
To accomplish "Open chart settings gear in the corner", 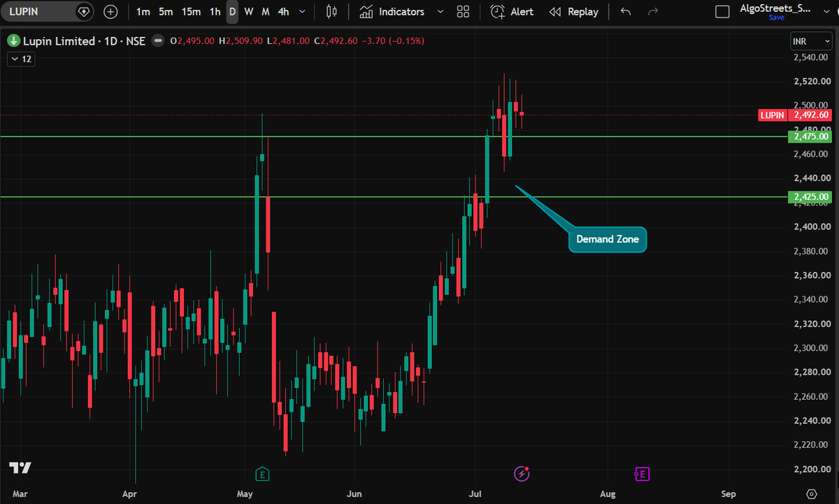I will pos(811,494).
